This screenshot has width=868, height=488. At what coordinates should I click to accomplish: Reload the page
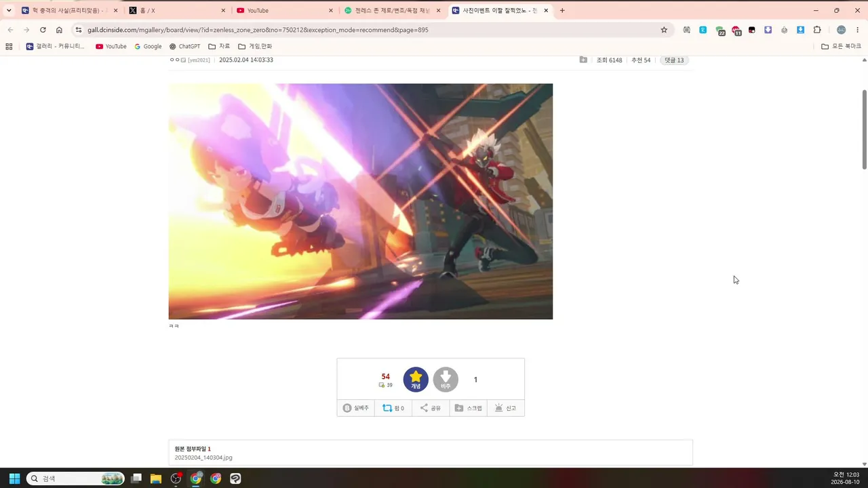(43, 30)
